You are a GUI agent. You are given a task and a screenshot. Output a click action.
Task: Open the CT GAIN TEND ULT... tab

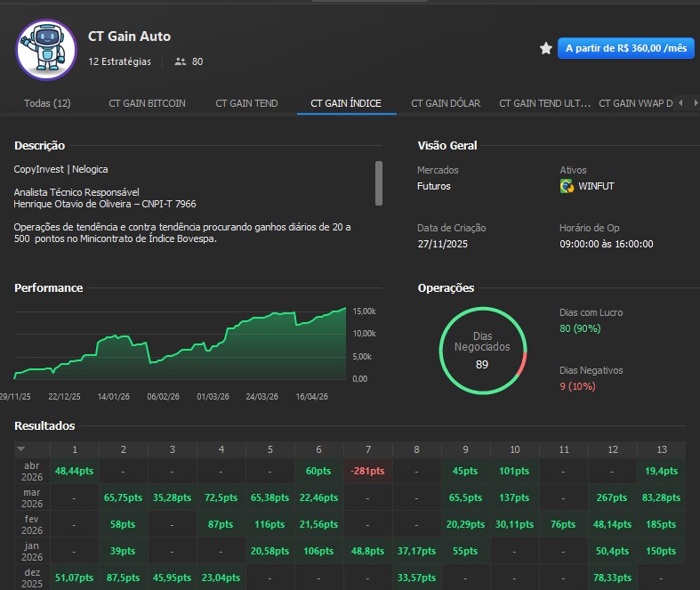(x=544, y=103)
